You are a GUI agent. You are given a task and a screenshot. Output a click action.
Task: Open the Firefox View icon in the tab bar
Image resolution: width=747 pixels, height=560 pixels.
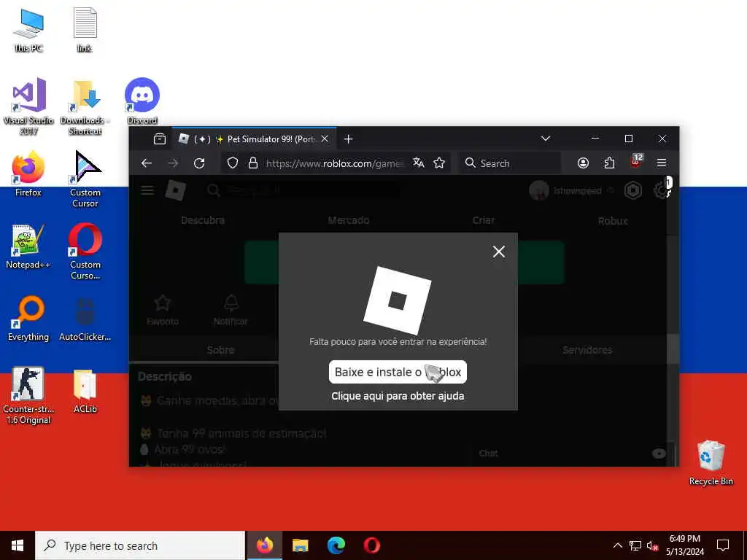(160, 139)
